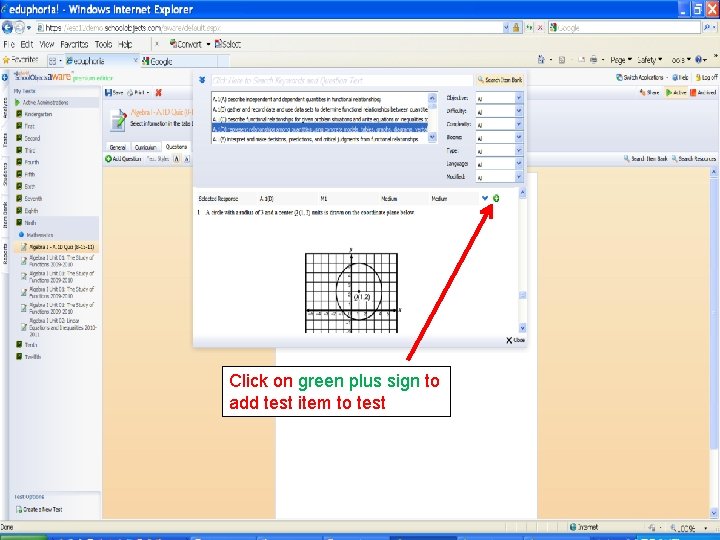Click objective list scroll-down arrow

432,137
